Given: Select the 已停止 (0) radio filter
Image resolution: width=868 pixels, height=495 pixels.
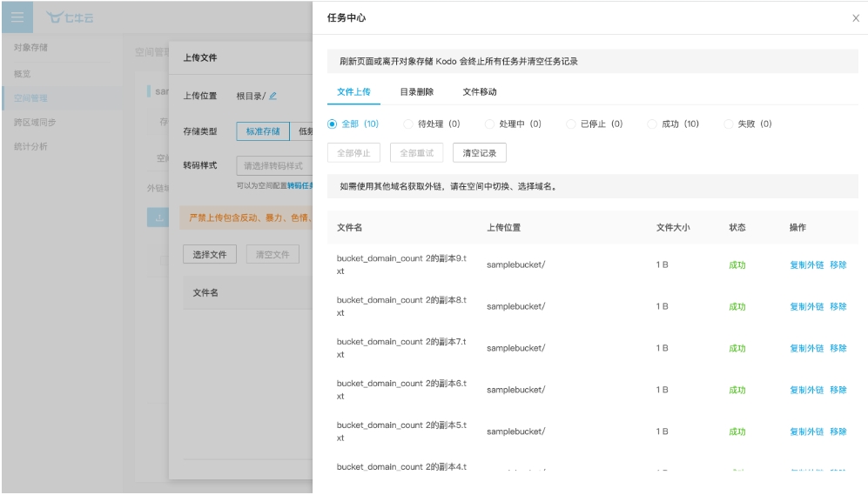Looking at the screenshot, I should click(x=594, y=124).
